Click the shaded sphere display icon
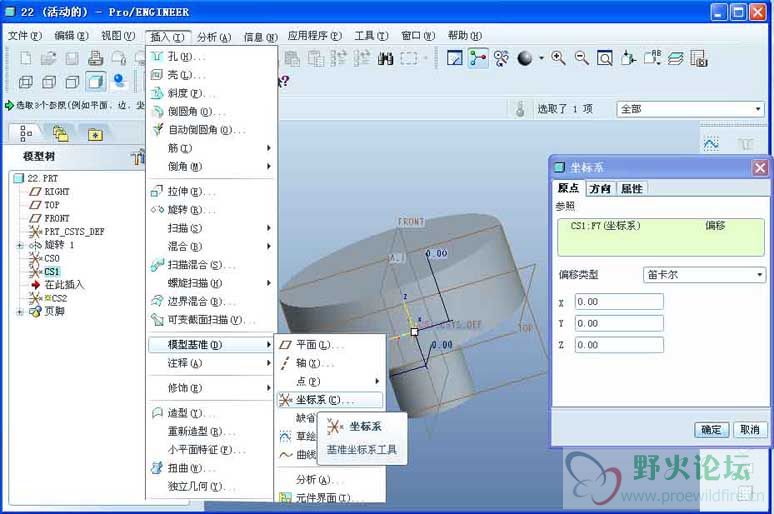This screenshot has width=774, height=514. pos(524,58)
